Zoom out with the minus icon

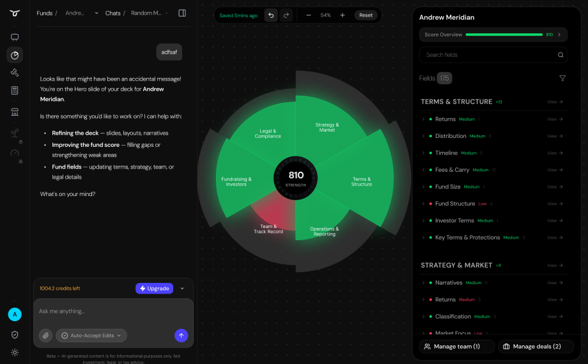(x=308, y=15)
